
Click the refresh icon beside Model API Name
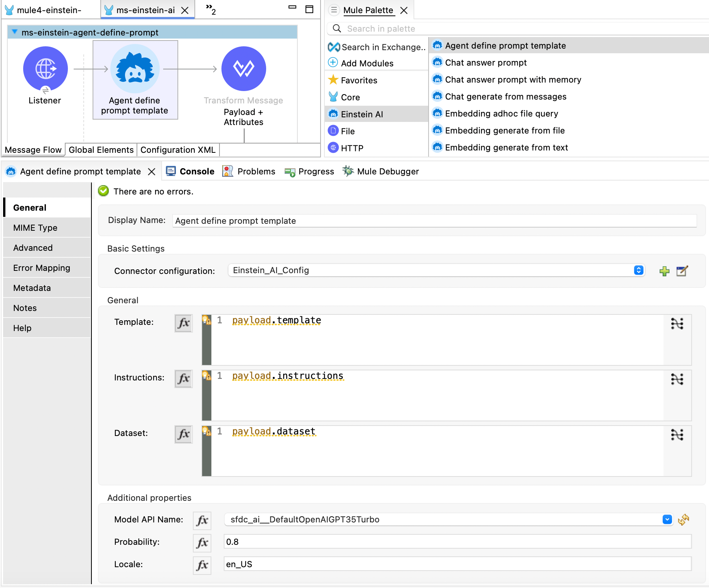coord(684,520)
